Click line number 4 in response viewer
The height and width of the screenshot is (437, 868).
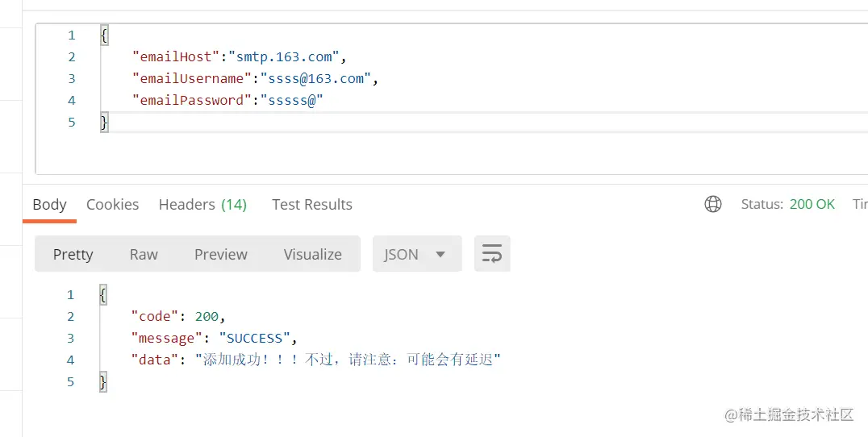pyautogui.click(x=70, y=360)
